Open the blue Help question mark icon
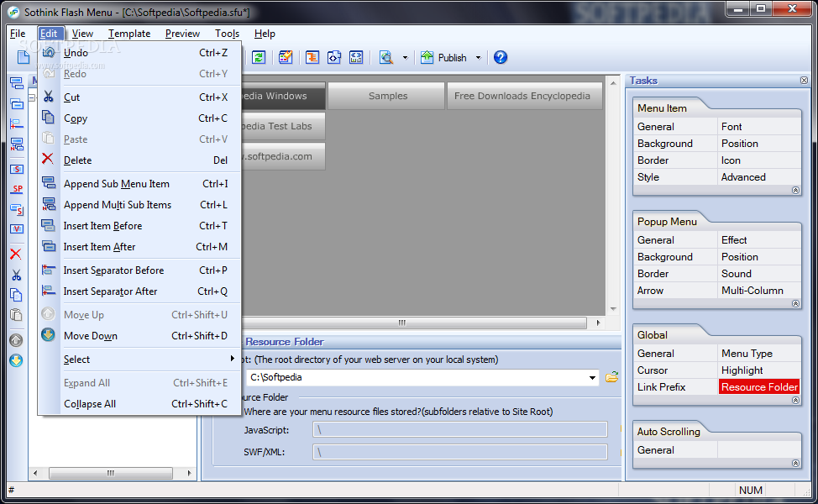Screen dimensions: 818x504 click(x=501, y=57)
